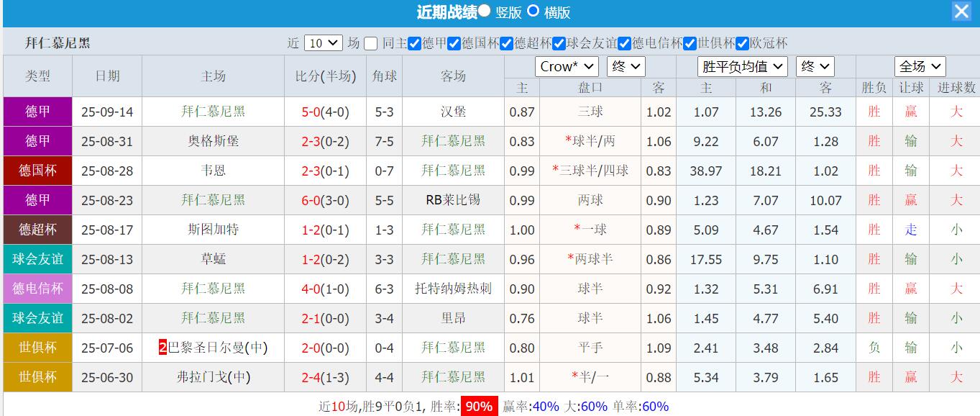This screenshot has height=416, width=980.
Task: Toggle the 德超杯 checkbox
Action: point(505,43)
